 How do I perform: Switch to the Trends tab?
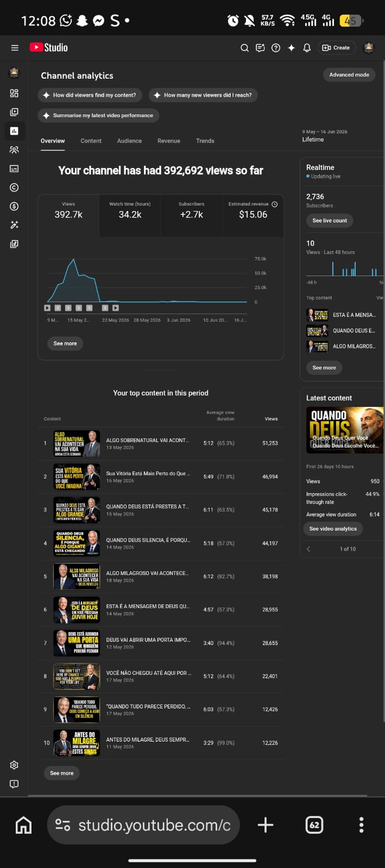(205, 141)
